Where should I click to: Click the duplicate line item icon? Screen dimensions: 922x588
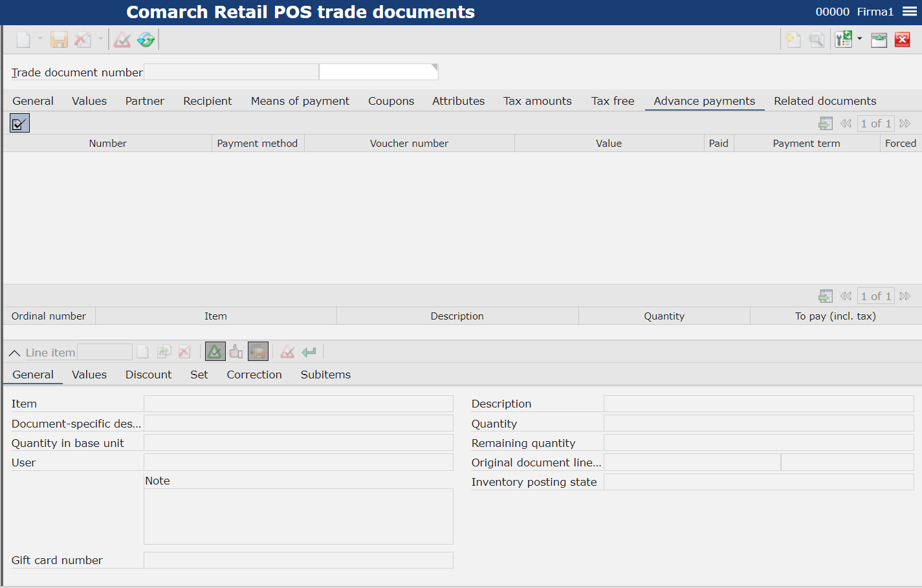[x=164, y=352]
